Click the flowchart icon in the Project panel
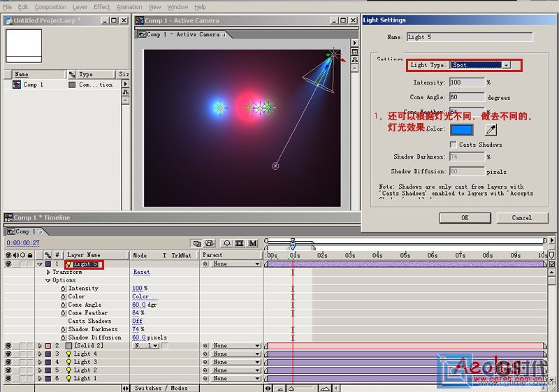Image resolution: width=559 pixels, height=392 pixels. (126, 92)
